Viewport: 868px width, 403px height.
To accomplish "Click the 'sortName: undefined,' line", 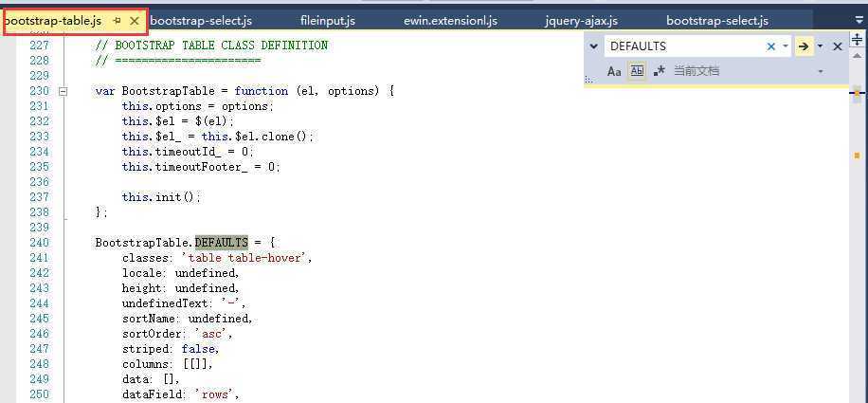I will point(187,319).
